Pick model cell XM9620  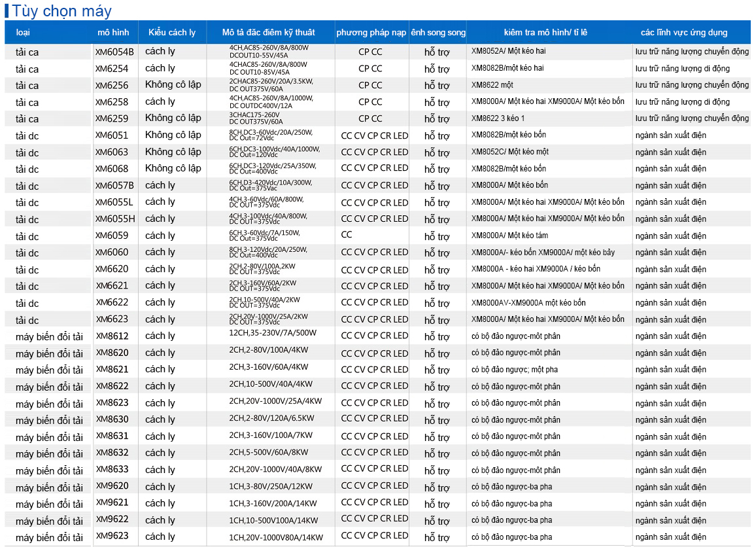point(112,486)
